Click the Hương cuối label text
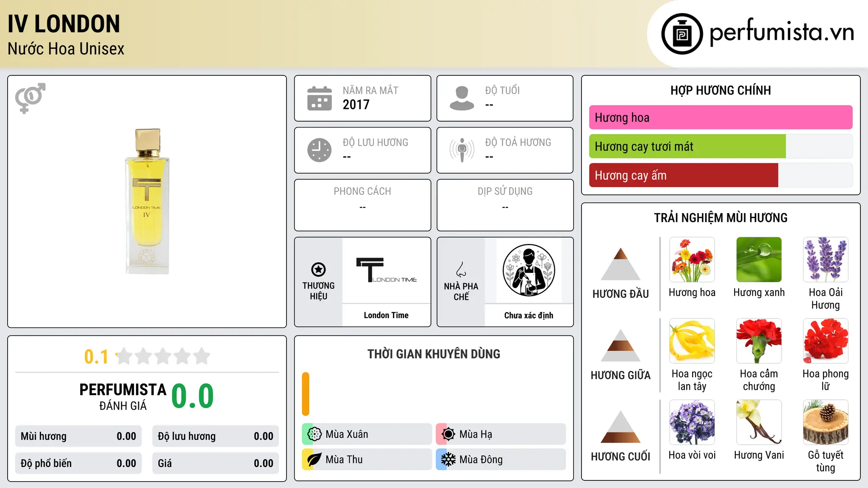 [620, 457]
